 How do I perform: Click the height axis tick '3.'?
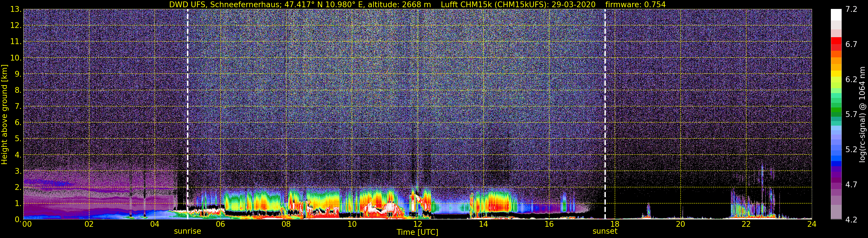click(x=18, y=171)
